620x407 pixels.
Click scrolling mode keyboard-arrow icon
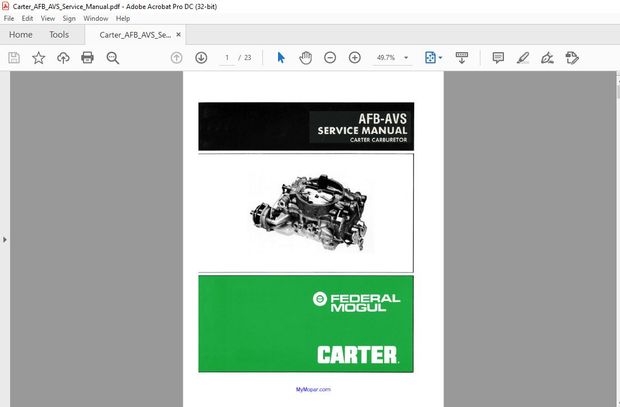click(461, 58)
